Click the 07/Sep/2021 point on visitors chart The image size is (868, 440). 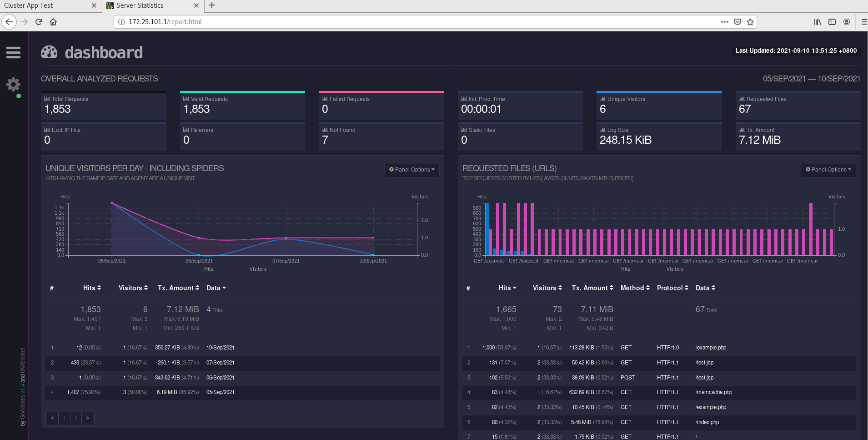(286, 238)
